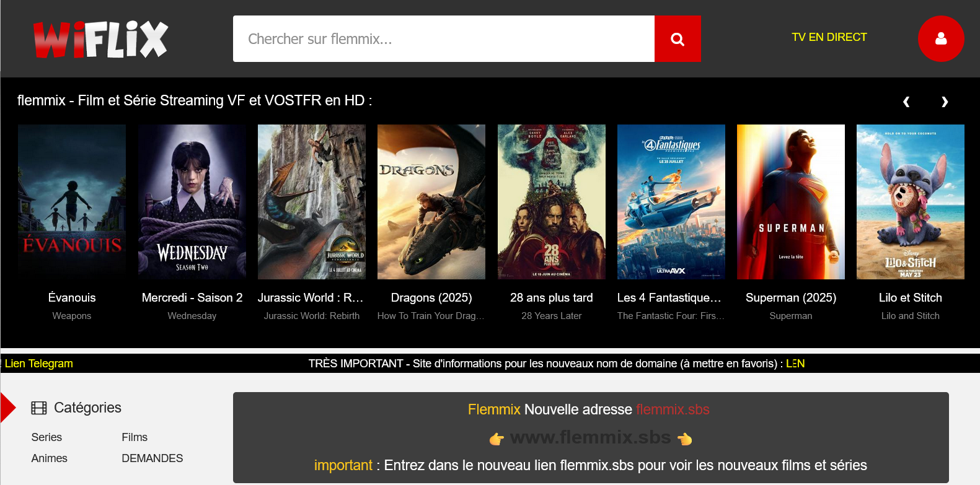Open the 28 ans plus tard poster
This screenshot has height=485, width=980.
552,202
